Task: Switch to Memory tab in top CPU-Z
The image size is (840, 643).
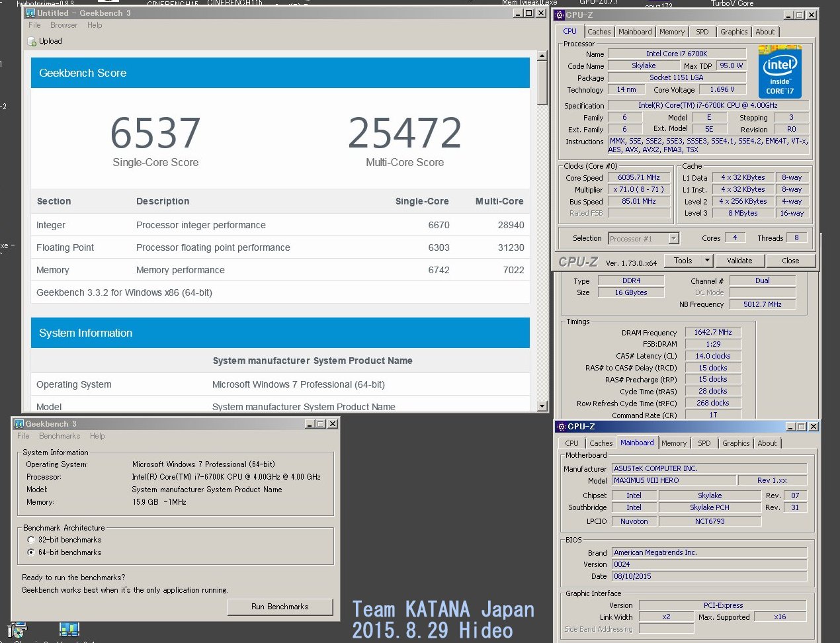Action: 672,32
